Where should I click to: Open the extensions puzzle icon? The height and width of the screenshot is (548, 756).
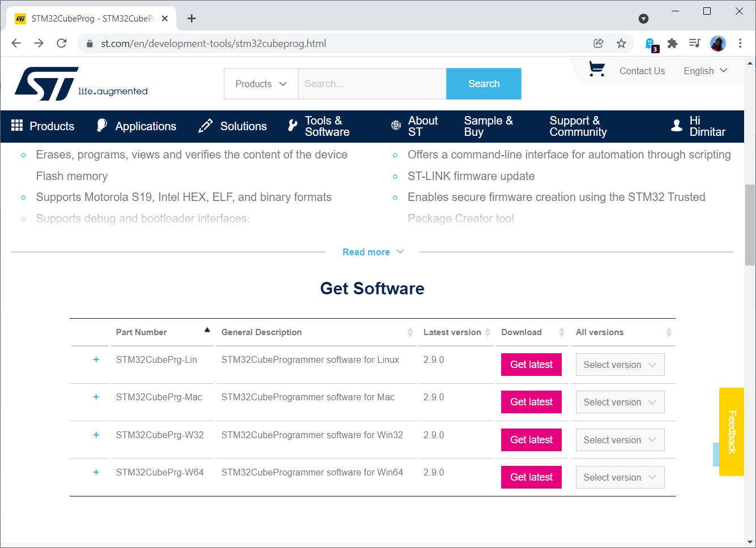[672, 43]
